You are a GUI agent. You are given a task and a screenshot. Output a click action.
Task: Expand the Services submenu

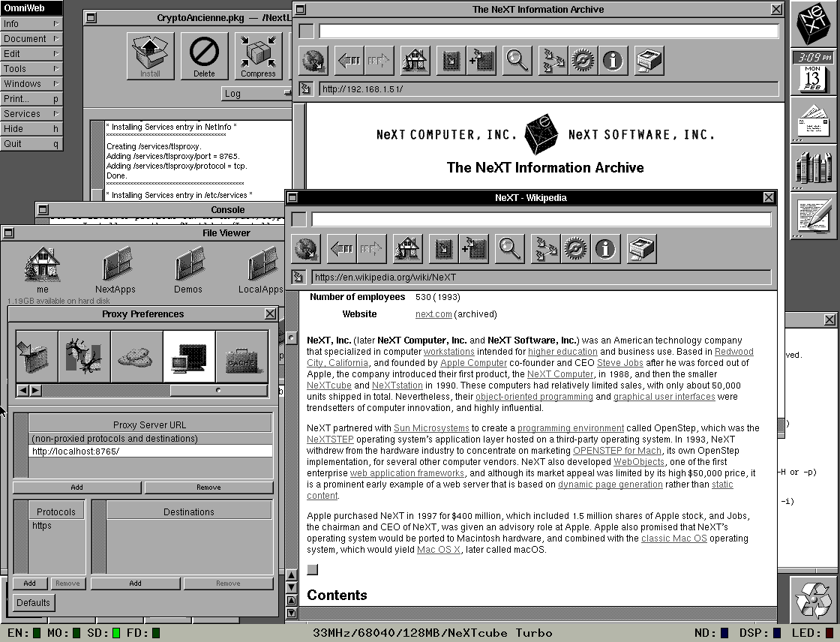coord(31,114)
